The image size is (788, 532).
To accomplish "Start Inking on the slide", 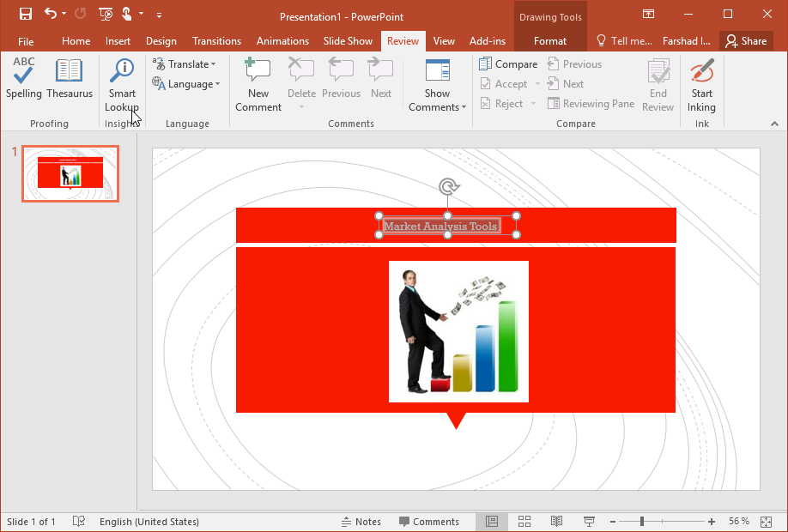I will pos(701,85).
